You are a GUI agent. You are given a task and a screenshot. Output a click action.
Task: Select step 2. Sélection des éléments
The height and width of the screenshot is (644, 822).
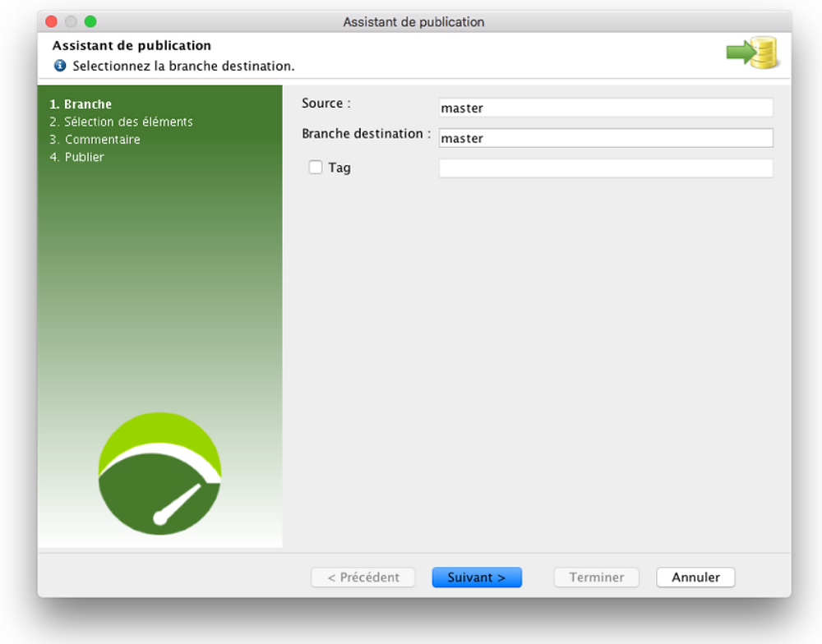pyautogui.click(x=121, y=122)
